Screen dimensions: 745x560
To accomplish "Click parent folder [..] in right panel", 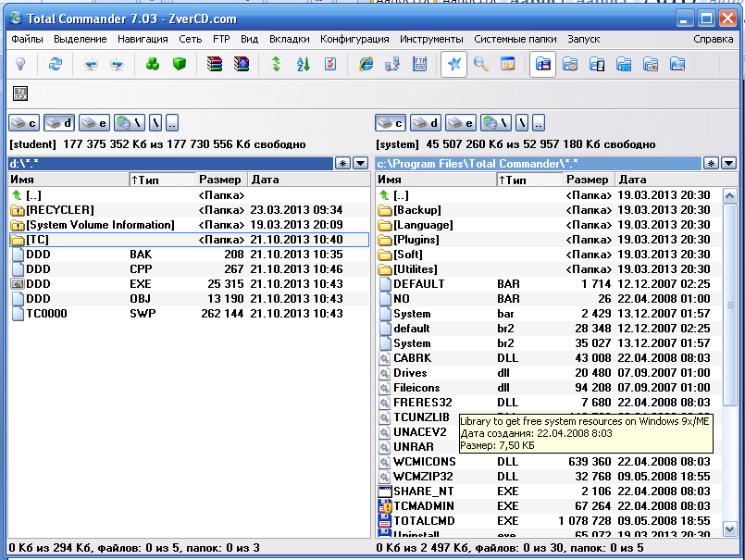I will pos(549,195).
